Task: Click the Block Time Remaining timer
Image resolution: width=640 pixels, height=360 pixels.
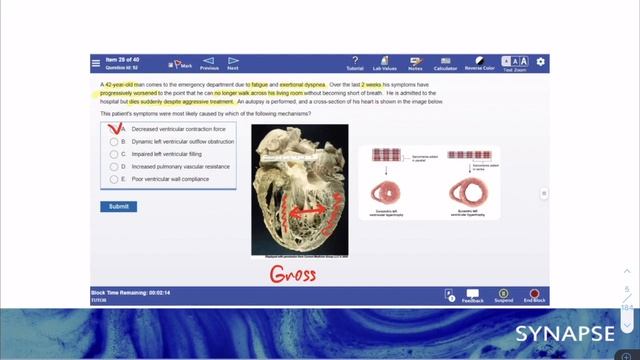Action: [131, 293]
